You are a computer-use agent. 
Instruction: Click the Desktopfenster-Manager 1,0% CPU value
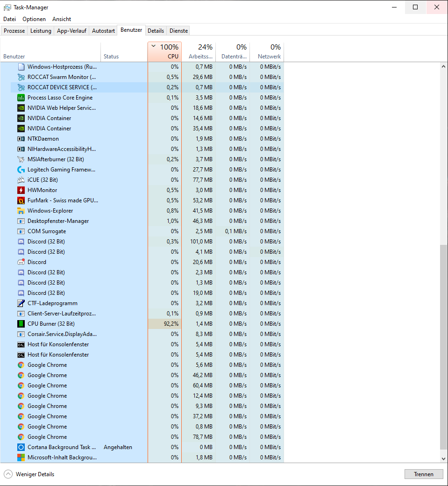172,221
